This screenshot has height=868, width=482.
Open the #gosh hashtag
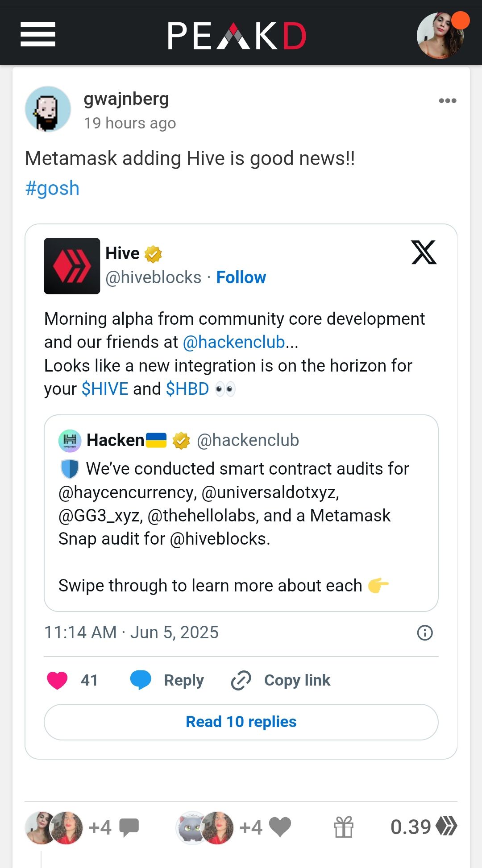pyautogui.click(x=52, y=188)
